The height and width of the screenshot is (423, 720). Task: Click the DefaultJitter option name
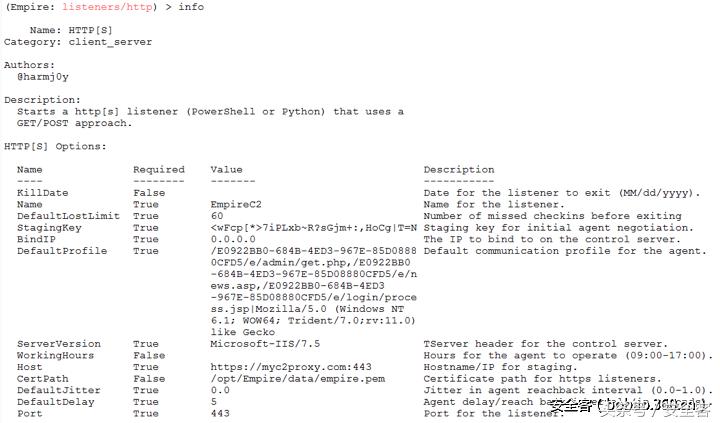pyautogui.click(x=55, y=390)
